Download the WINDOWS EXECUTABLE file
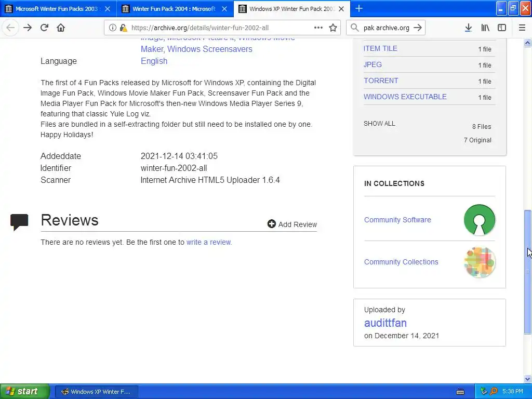Image resolution: width=532 pixels, height=399 pixels. point(405,97)
